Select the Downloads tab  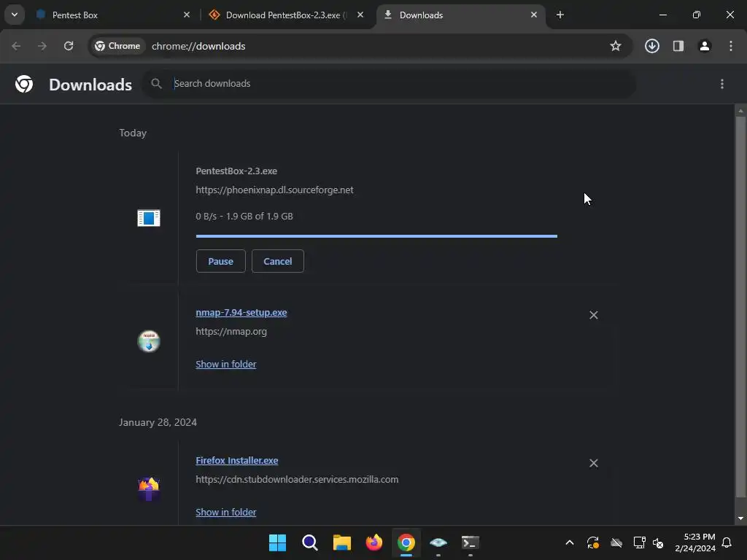point(461,15)
